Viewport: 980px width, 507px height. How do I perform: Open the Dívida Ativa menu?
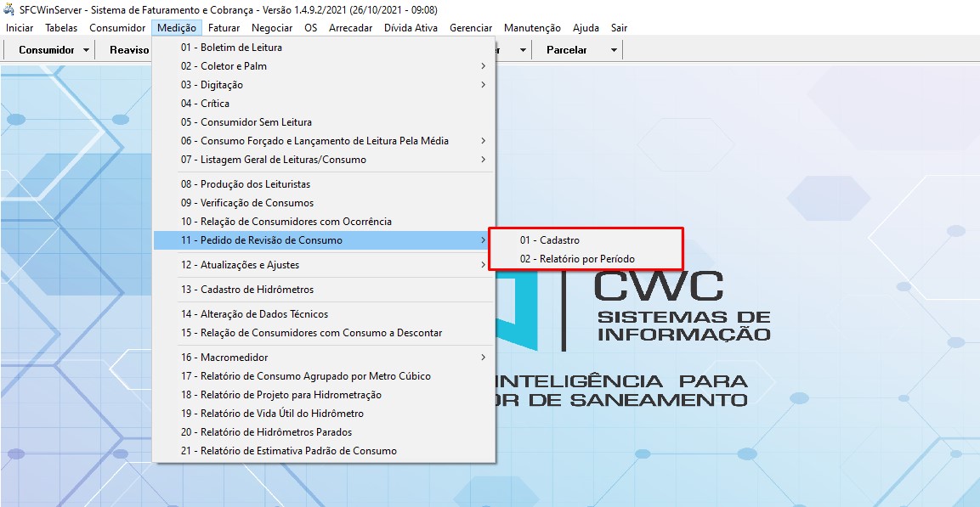(411, 28)
